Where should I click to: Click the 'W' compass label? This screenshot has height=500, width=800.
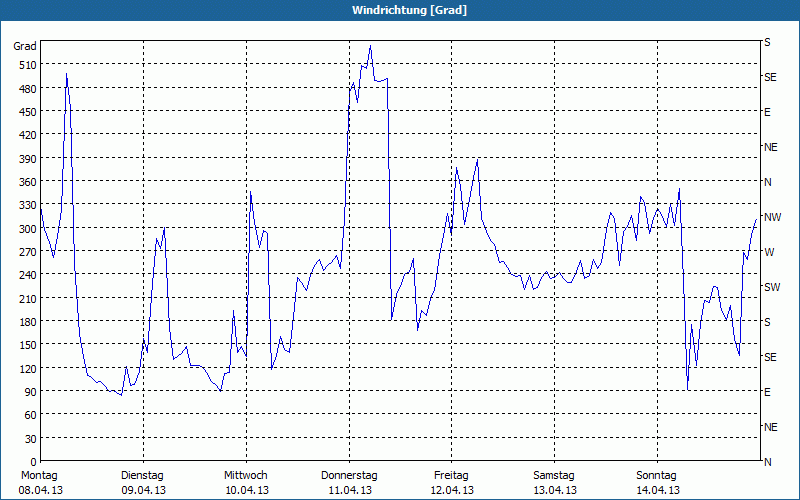tap(769, 252)
